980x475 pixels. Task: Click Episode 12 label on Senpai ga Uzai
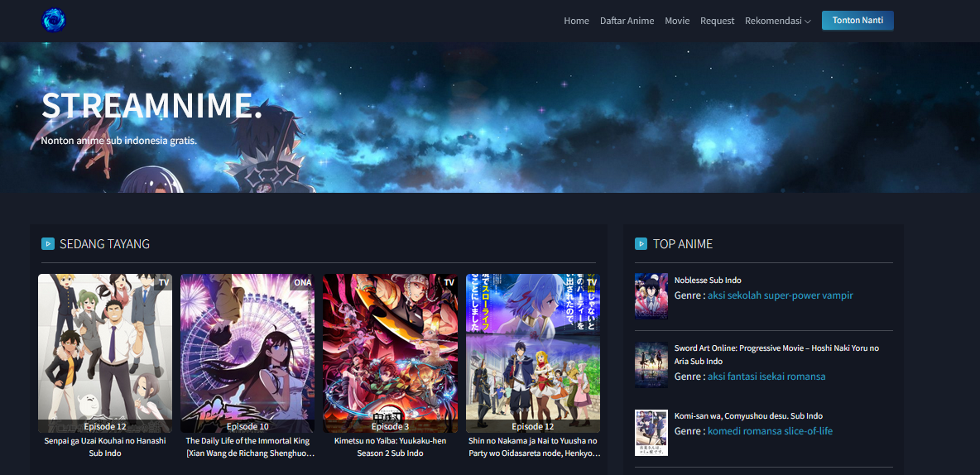coord(105,426)
